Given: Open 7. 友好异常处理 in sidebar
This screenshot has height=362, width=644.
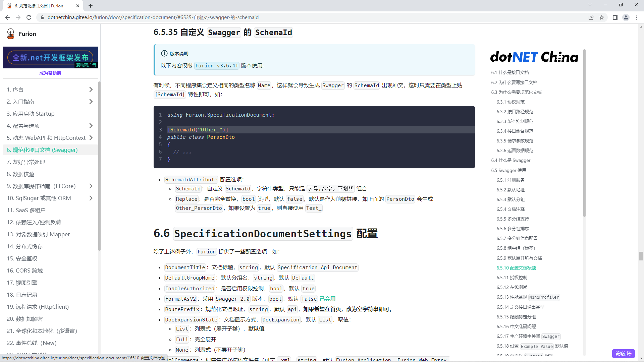Looking at the screenshot, I should tap(26, 162).
